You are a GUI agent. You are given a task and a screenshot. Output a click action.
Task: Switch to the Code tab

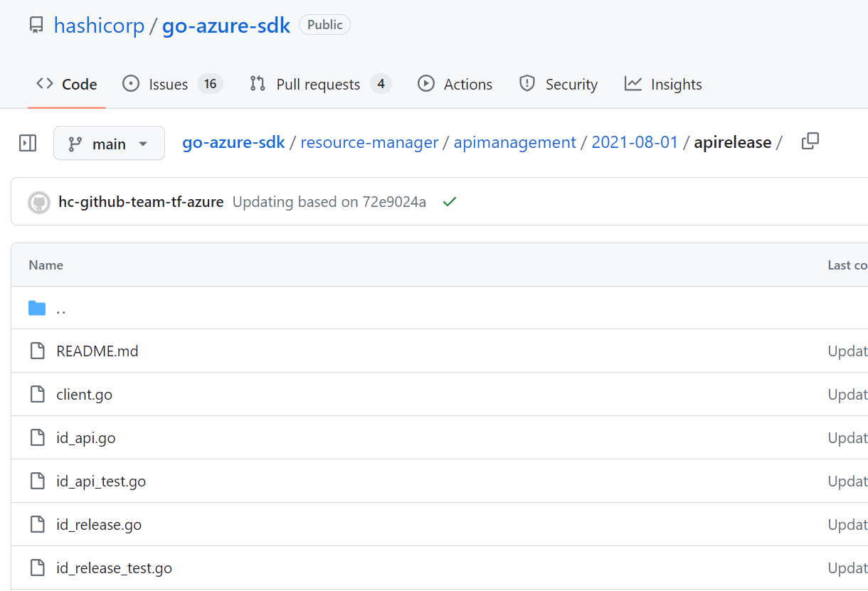pos(66,84)
